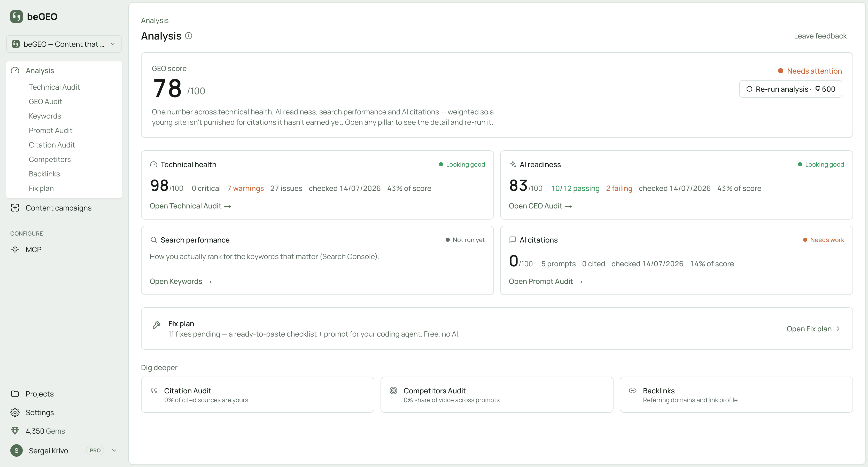Click the Competitors Audit target icon
Viewport: 868px width, 467px height.
[393, 391]
